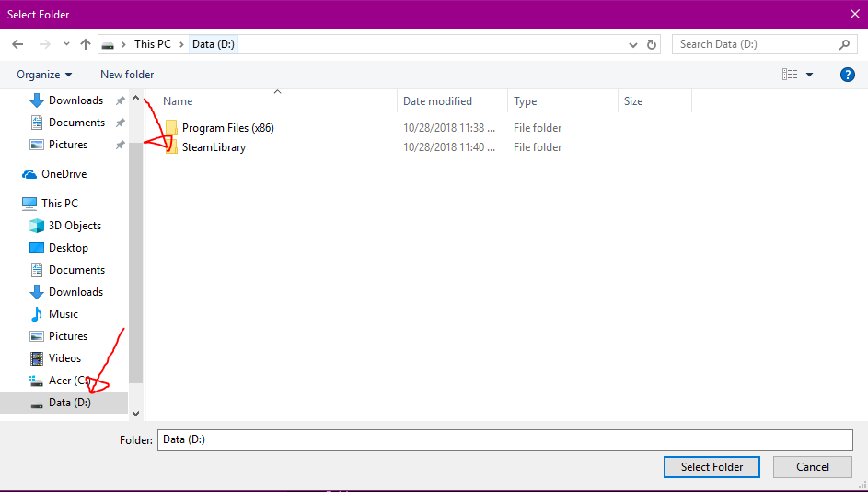
Task: Cancel the Select Folder dialog
Action: pos(813,467)
